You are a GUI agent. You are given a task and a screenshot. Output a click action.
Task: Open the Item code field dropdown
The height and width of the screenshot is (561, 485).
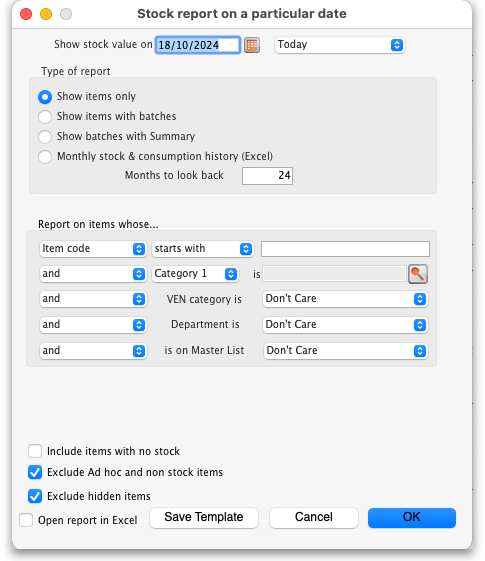click(93, 249)
